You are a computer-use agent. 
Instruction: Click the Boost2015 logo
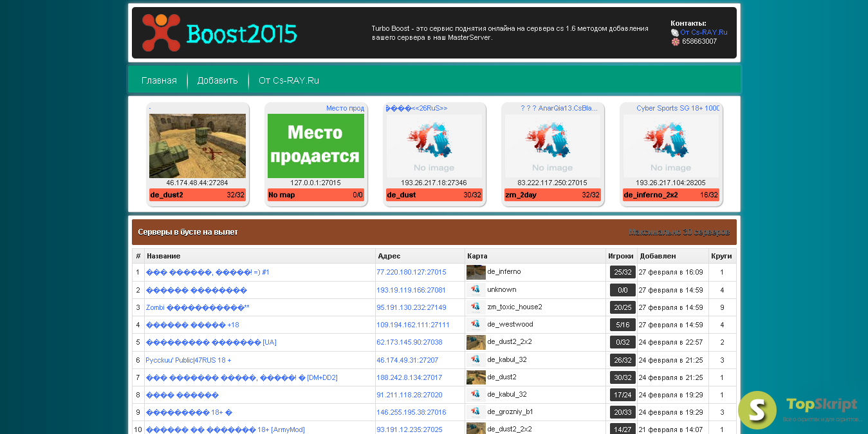pyautogui.click(x=219, y=33)
